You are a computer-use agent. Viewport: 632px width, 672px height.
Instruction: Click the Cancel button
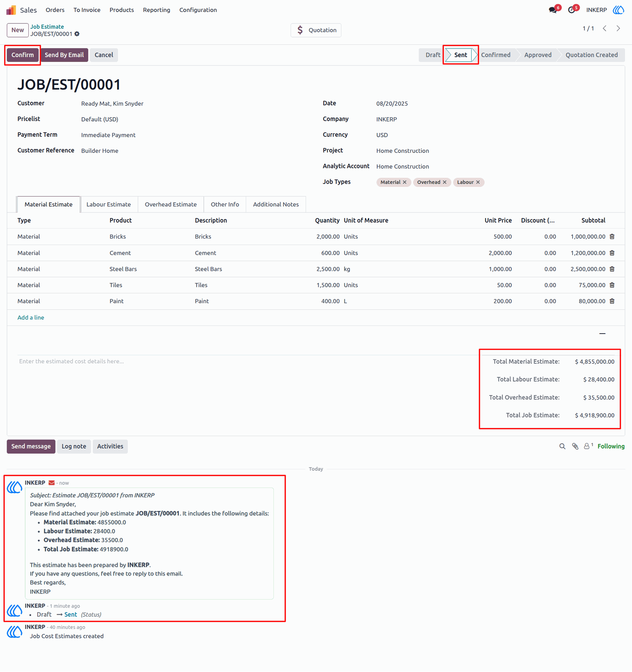point(104,55)
